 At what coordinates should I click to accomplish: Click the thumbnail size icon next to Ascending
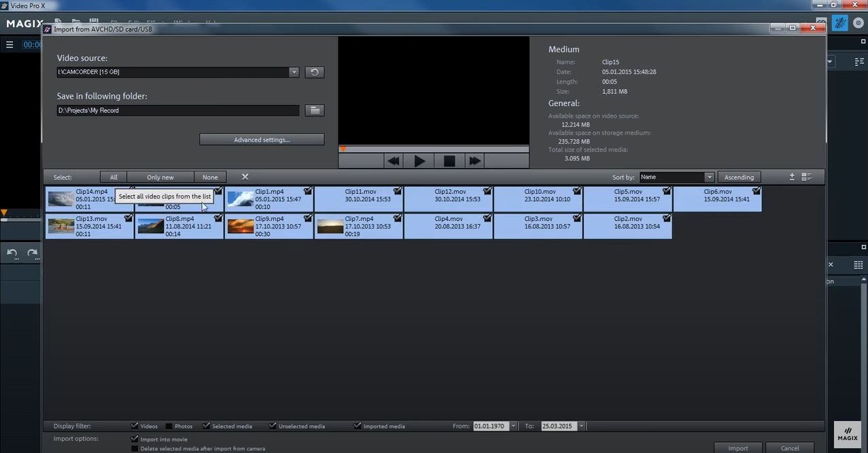(x=792, y=177)
